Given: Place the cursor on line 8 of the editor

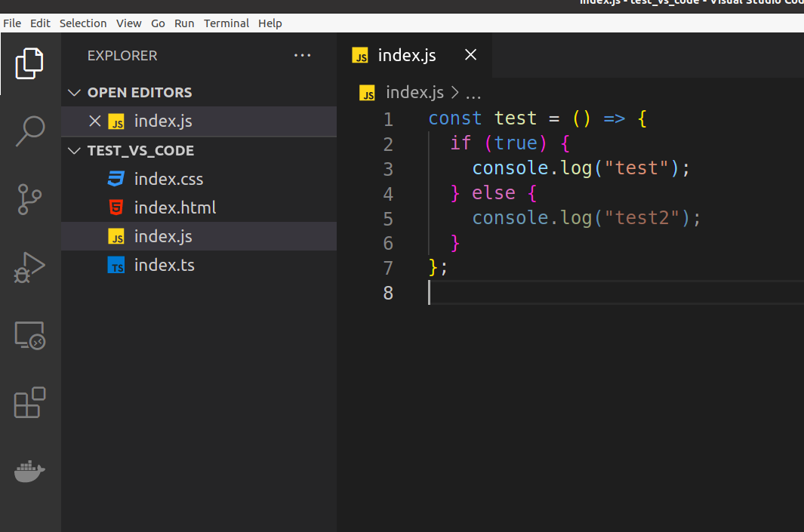Looking at the screenshot, I should (x=528, y=293).
